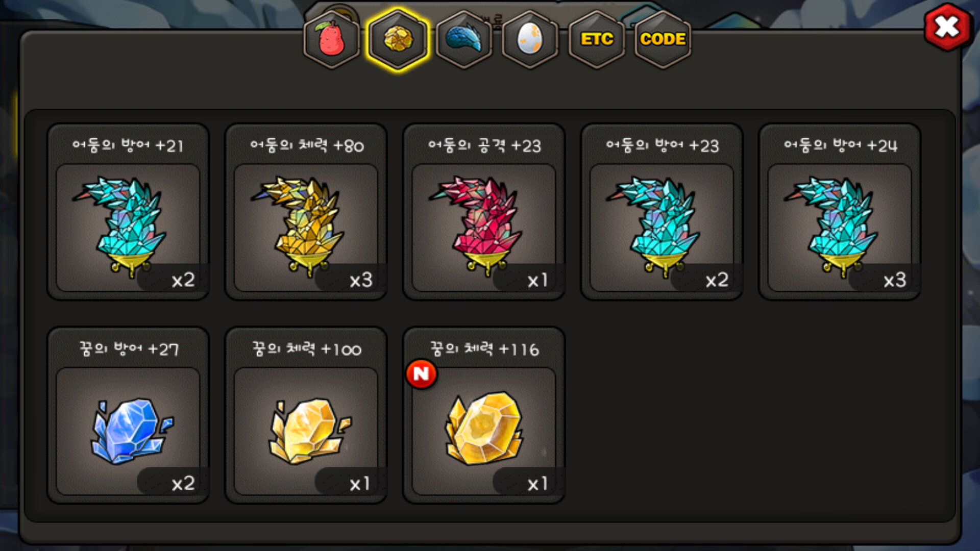The width and height of the screenshot is (980, 551).
Task: Choose the 어둠의 방어 +23 crystal
Action: pos(662,212)
